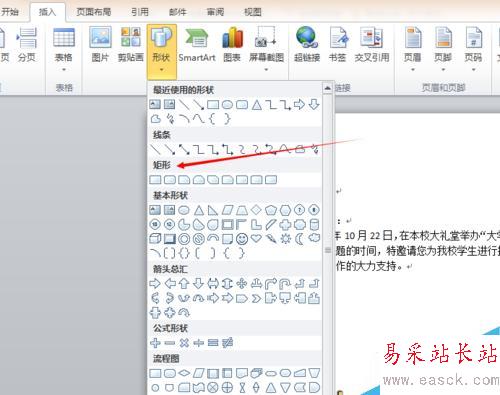Choose cloud shape in 基本形状
The width and height of the screenshot is (500, 395).
click(x=314, y=239)
